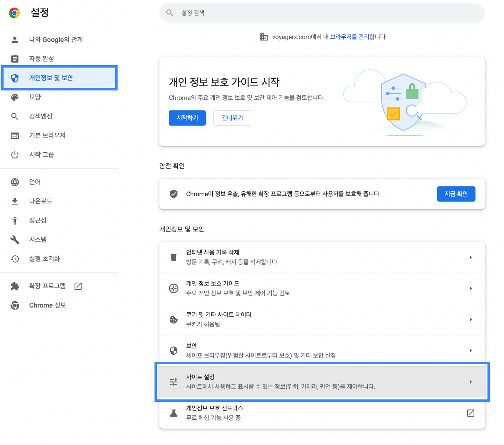Screen dimensions: 504x445
Task: Select the 모양 palette icon
Action: point(14,97)
